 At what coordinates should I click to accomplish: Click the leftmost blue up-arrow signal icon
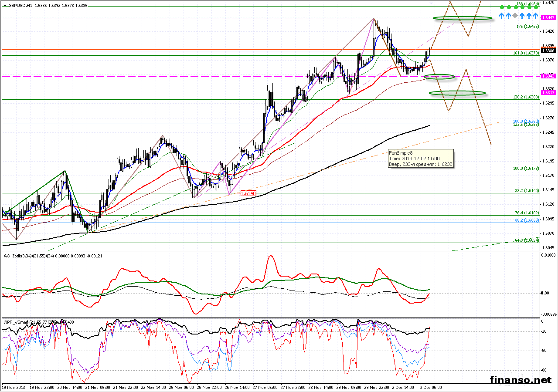click(x=501, y=16)
